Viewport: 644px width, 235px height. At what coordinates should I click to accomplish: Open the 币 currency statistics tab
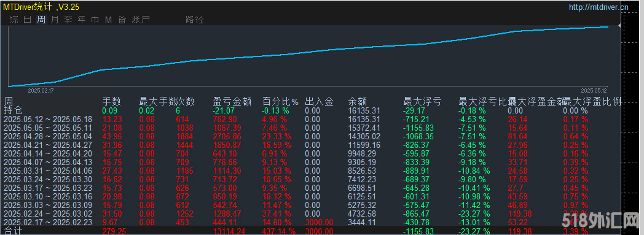[x=95, y=20]
